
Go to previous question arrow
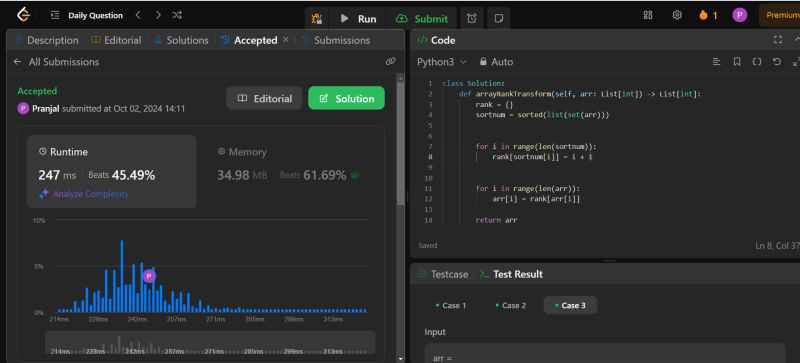click(138, 15)
